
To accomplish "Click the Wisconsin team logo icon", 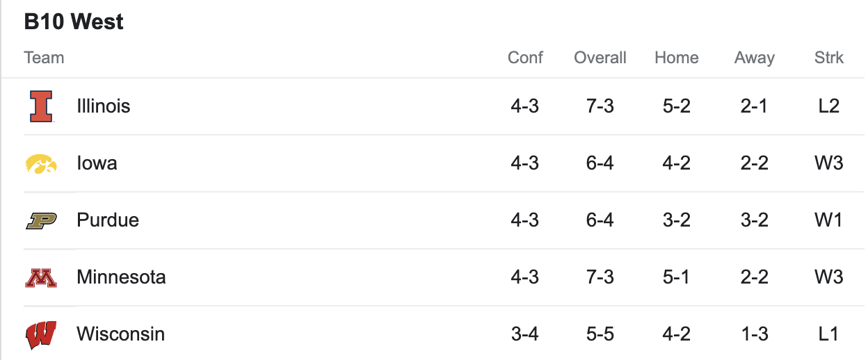I will [x=41, y=334].
